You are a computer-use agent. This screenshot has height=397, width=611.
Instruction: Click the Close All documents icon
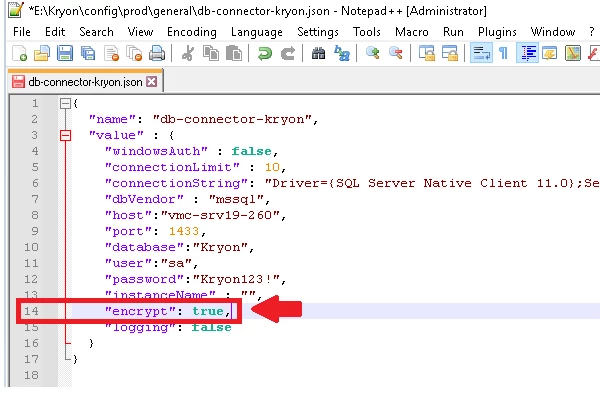point(134,53)
